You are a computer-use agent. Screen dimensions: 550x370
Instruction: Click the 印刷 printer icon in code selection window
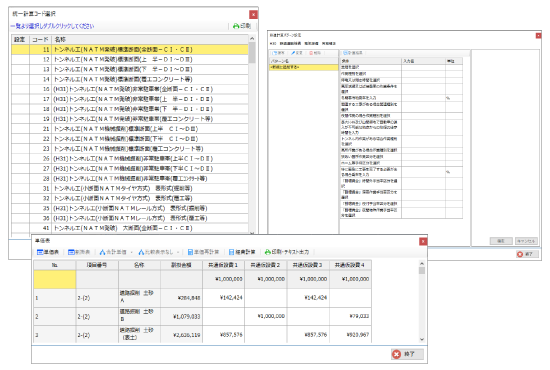pos(236,26)
